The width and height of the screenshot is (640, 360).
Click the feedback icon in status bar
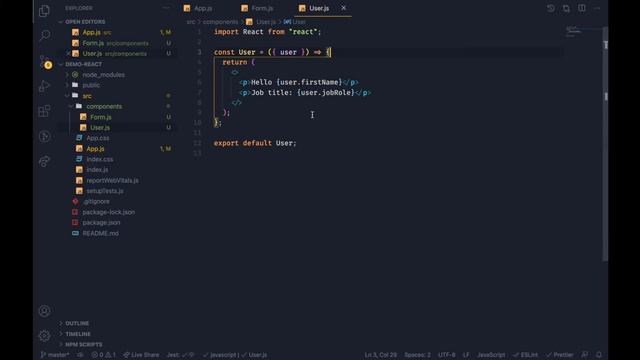point(585,355)
